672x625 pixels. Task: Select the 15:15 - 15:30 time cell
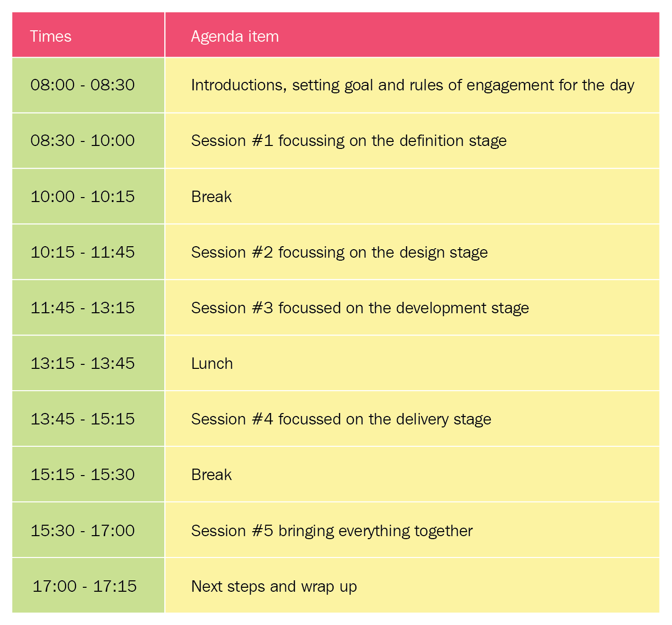[x=82, y=475]
